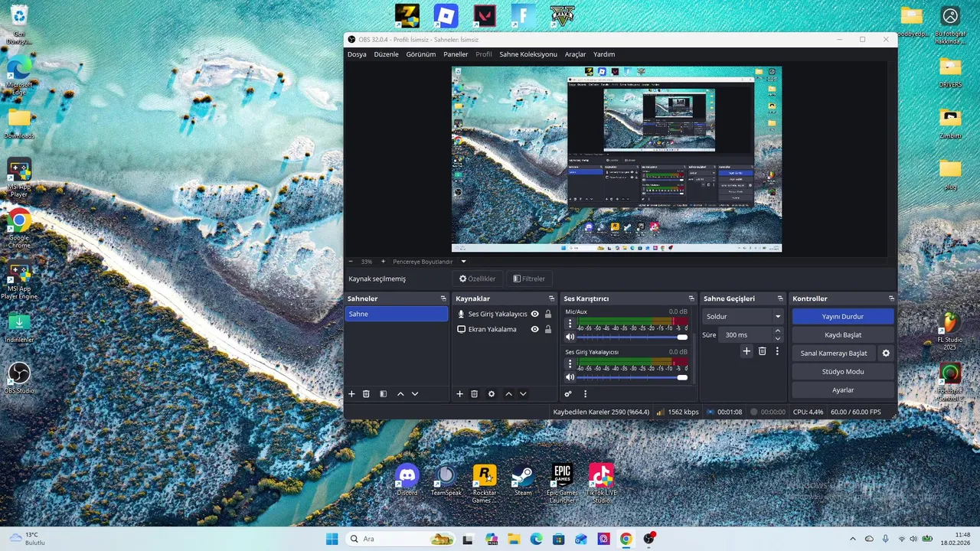Open advanced audio properties gears icon

(x=568, y=394)
